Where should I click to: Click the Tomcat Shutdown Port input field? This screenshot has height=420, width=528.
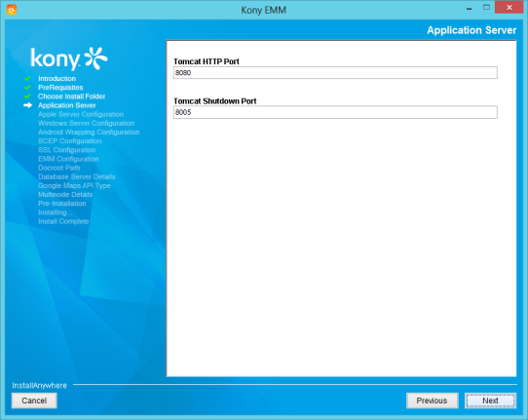click(335, 112)
